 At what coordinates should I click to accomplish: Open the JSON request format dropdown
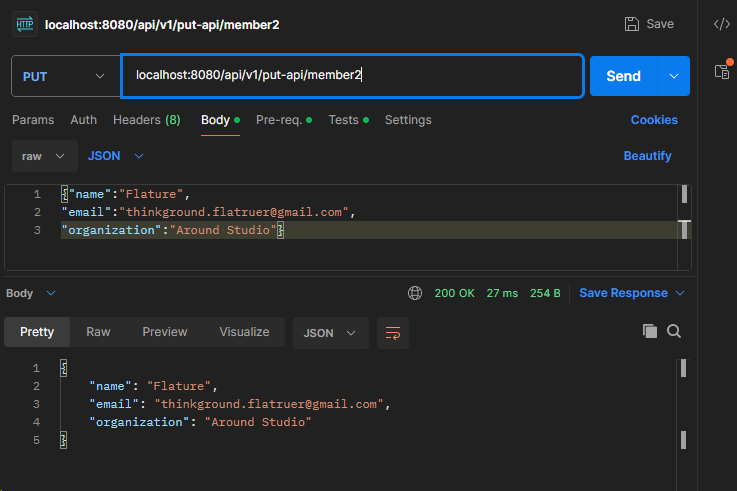click(116, 156)
